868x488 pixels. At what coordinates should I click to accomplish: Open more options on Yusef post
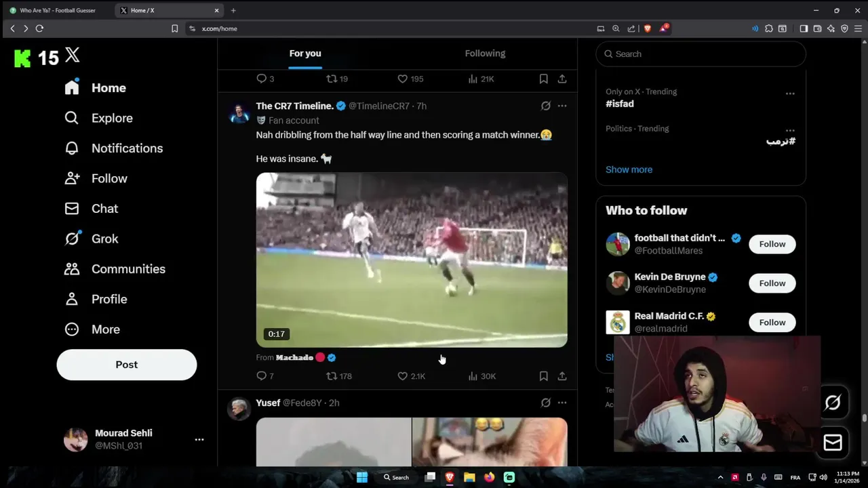pyautogui.click(x=562, y=403)
